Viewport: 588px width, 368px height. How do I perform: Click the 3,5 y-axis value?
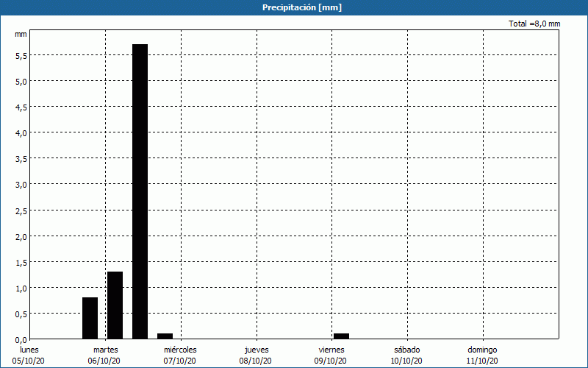click(x=21, y=159)
